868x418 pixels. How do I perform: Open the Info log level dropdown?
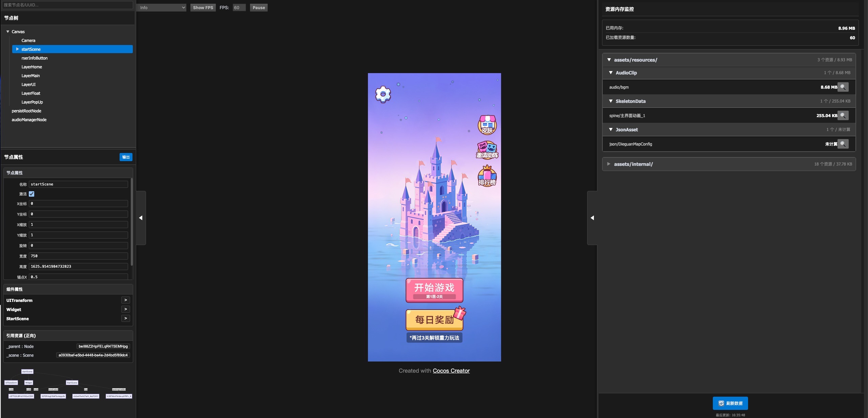coord(161,7)
